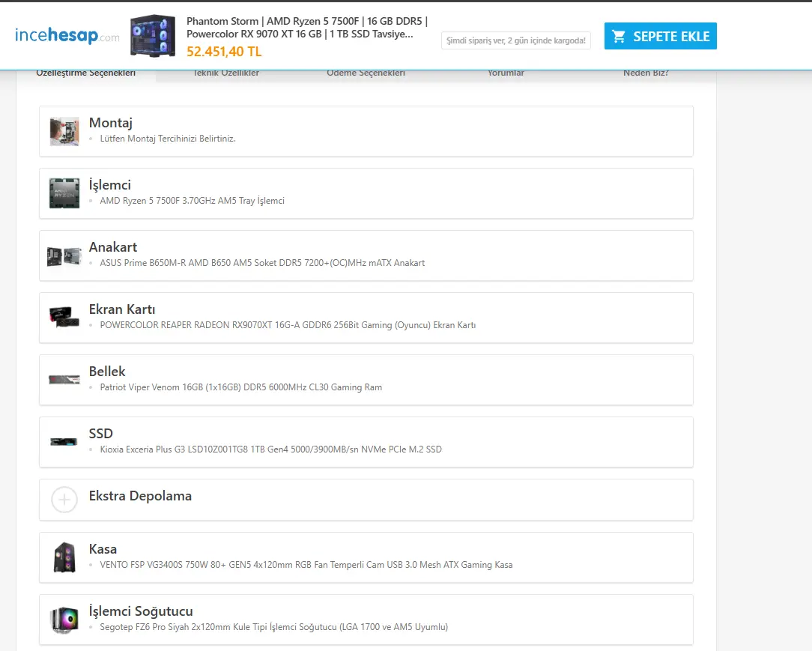
Task: Open the Ödeme Seçenekleri tab
Action: [x=366, y=73]
